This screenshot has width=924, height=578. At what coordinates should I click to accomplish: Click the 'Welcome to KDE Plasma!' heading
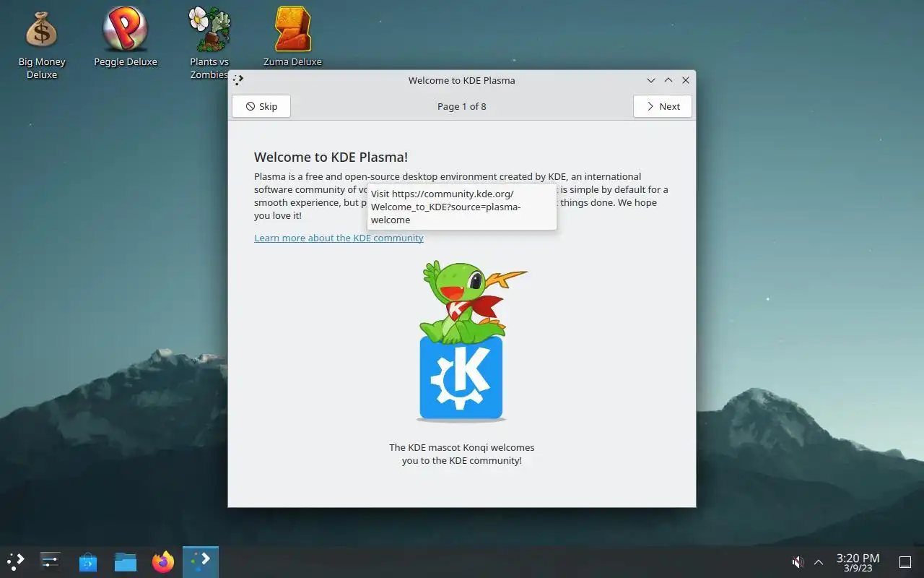[x=331, y=157]
